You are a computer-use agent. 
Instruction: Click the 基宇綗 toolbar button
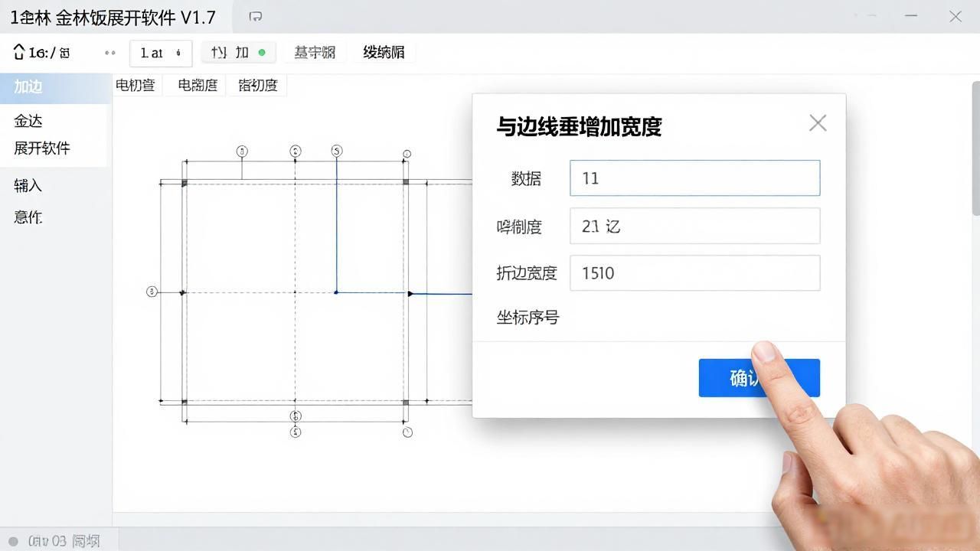[x=315, y=53]
